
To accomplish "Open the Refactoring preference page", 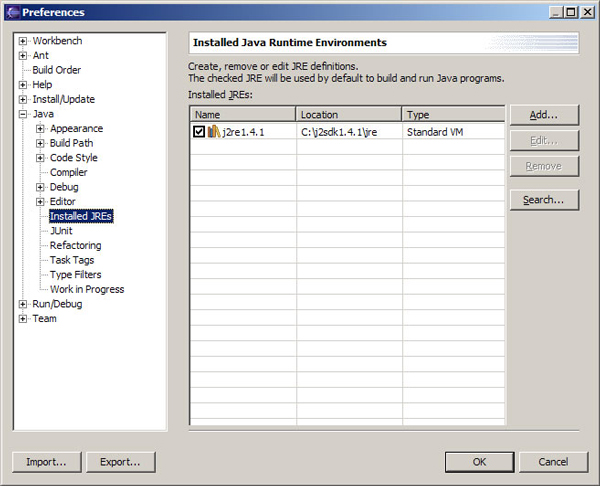I will [x=76, y=245].
